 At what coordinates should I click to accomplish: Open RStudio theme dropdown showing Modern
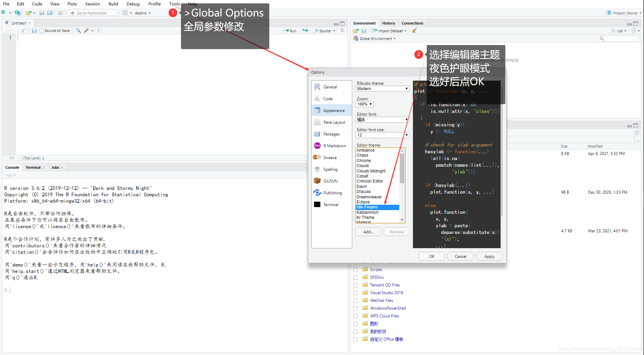382,89
